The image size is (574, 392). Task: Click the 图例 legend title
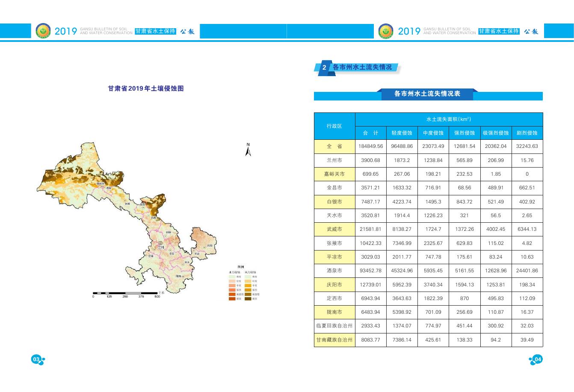tap(241, 267)
